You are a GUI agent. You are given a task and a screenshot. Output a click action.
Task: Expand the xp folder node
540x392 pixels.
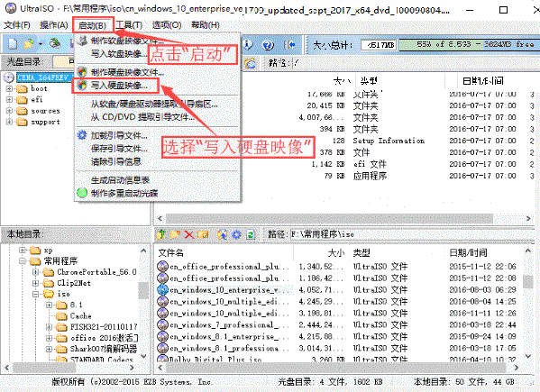click(x=23, y=251)
